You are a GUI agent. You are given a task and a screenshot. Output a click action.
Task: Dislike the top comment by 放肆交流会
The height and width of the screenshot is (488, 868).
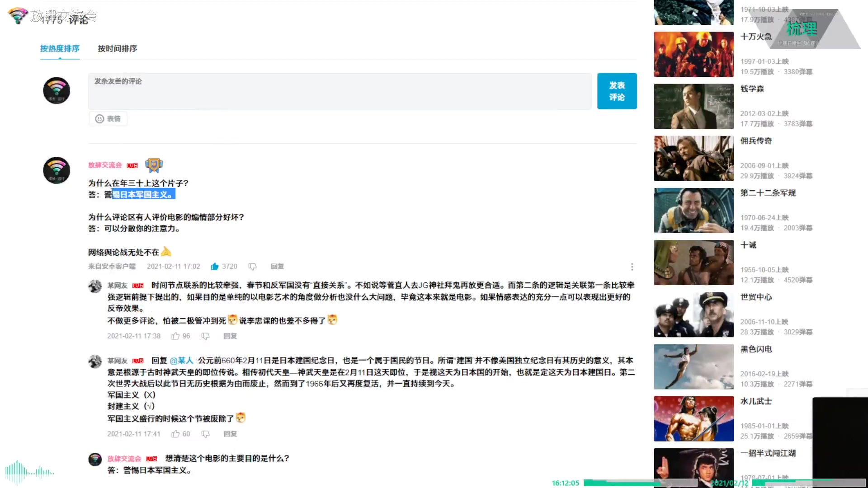[252, 267]
